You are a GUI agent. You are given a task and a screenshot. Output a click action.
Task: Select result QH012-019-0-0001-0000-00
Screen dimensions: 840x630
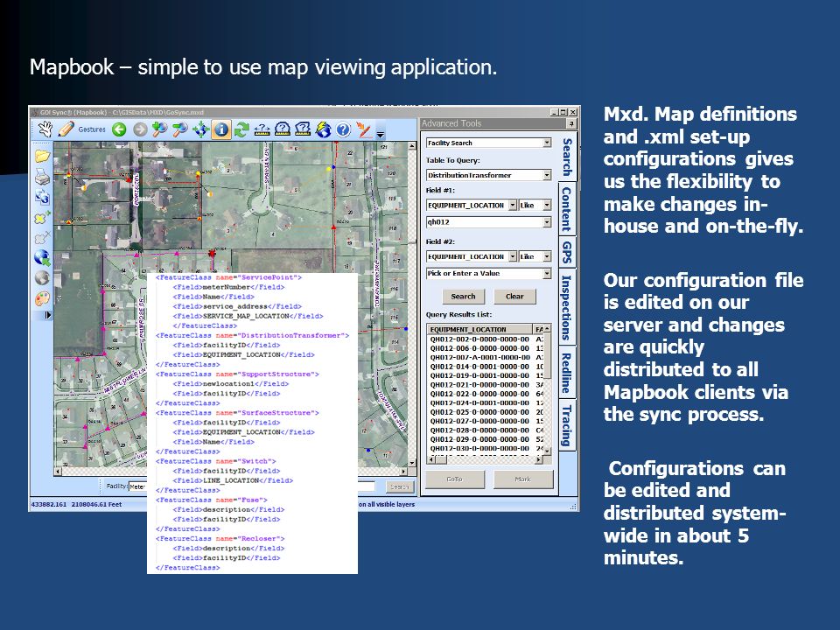tap(479, 375)
